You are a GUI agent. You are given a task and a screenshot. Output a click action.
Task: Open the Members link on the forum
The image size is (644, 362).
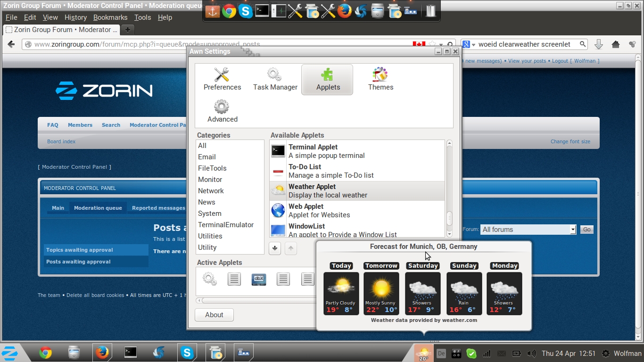80,125
